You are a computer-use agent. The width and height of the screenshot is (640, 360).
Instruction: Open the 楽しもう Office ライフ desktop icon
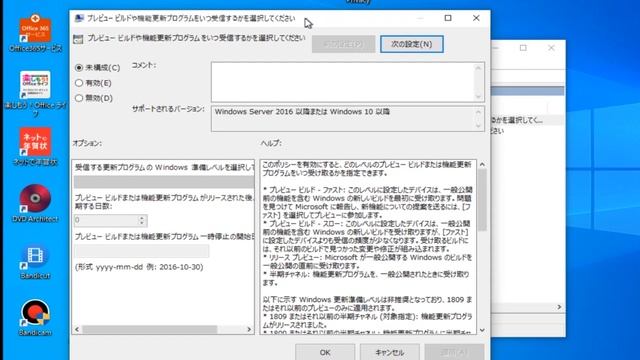point(35,93)
